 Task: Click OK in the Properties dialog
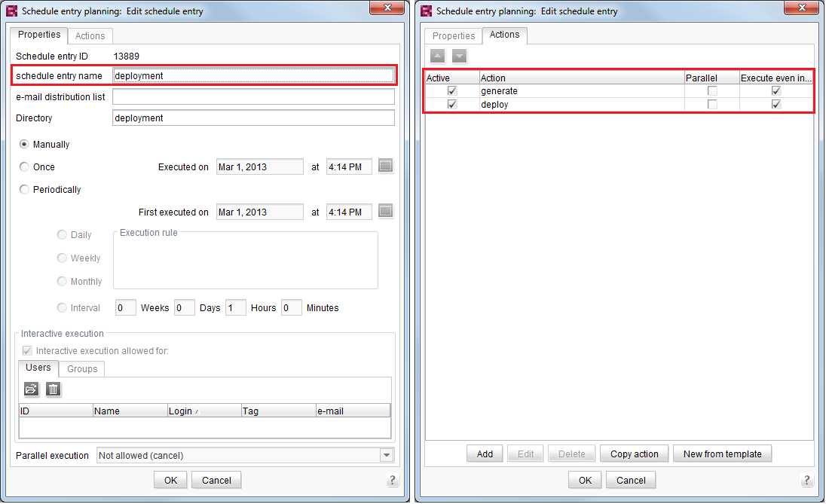tap(170, 481)
